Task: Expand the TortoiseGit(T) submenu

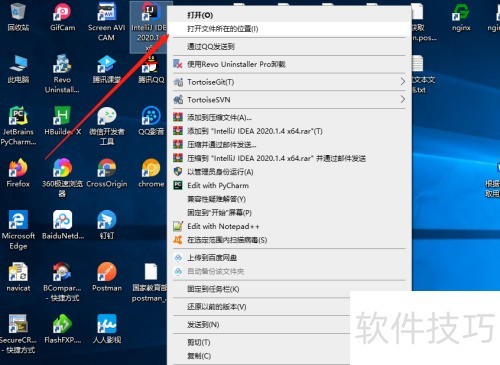Action: pos(289,82)
